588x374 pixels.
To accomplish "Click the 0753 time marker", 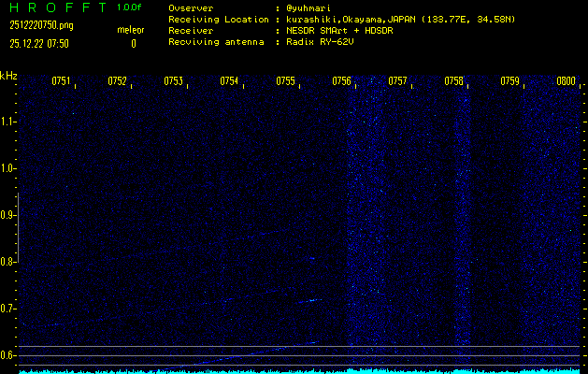I will (174, 81).
